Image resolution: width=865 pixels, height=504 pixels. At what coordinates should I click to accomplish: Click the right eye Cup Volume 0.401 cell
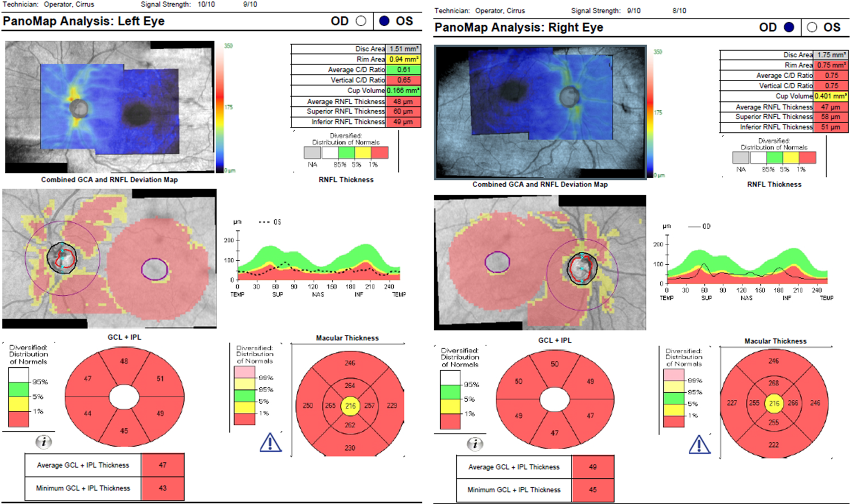click(x=830, y=96)
